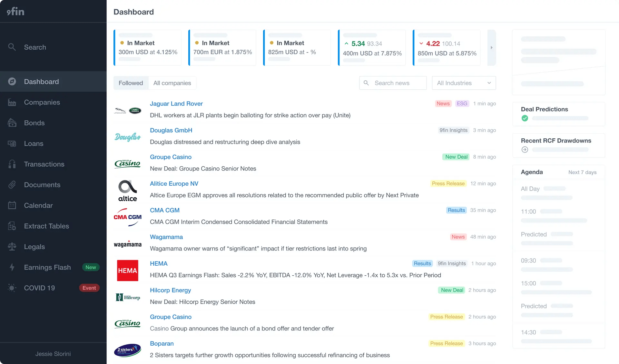Click the Earnings Flash lightning icon
The width and height of the screenshot is (619, 364).
(x=12, y=267)
